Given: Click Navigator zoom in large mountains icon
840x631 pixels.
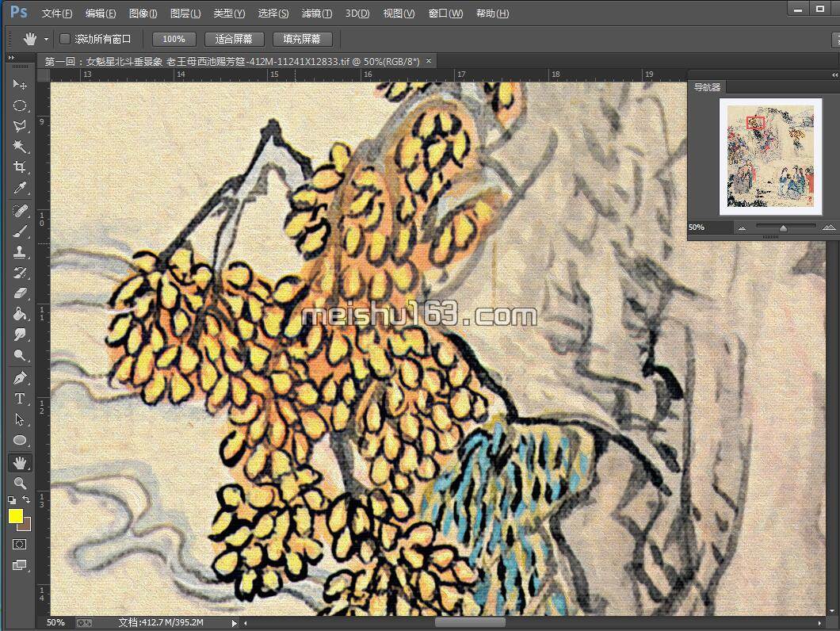Looking at the screenshot, I should point(829,228).
